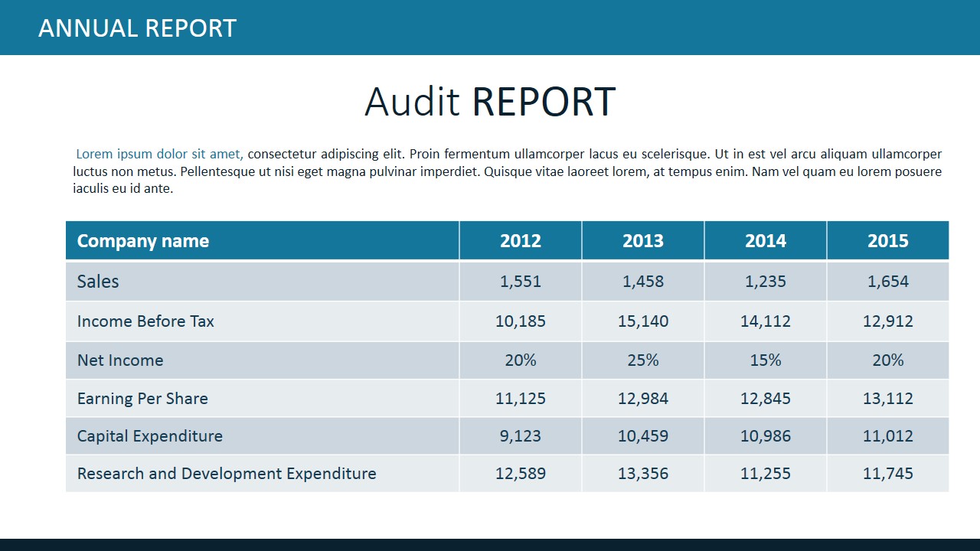
Task: Click the ANNUAL REPORT header text
Action: [x=137, y=28]
